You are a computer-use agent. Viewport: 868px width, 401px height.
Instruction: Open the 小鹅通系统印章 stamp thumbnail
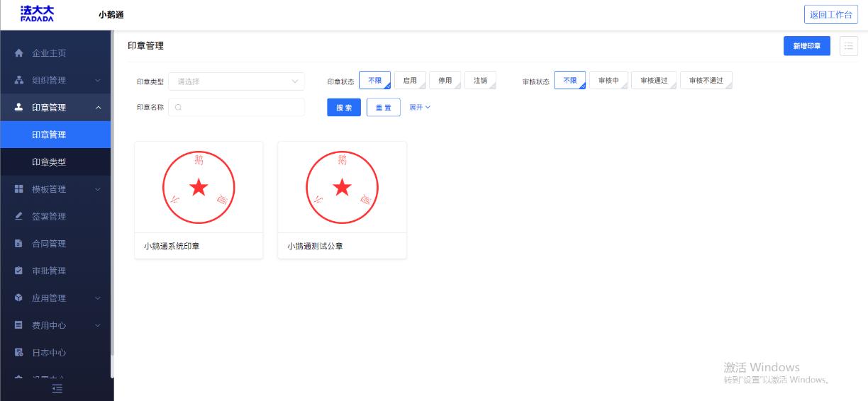click(x=199, y=187)
